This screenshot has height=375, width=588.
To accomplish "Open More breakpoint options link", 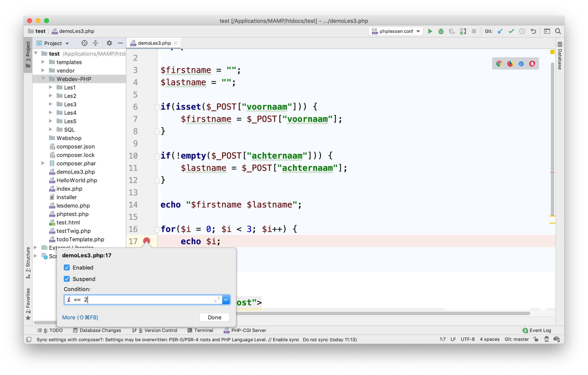I will click(x=80, y=317).
